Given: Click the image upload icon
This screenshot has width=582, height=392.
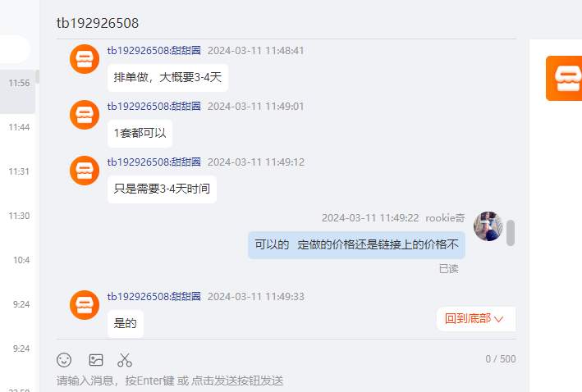Looking at the screenshot, I should (96, 360).
